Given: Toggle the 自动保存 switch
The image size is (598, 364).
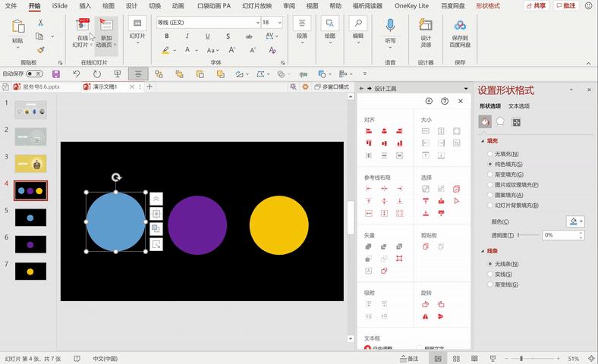Looking at the screenshot, I should tap(34, 74).
